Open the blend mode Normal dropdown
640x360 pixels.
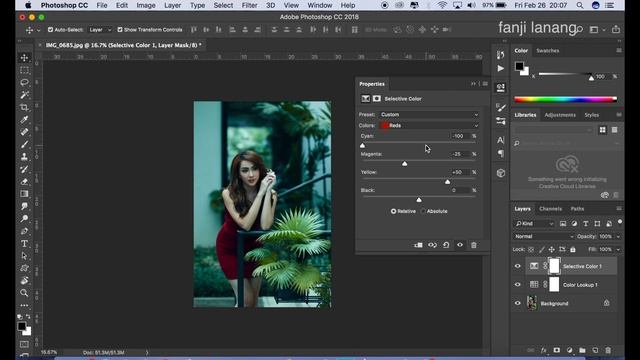pos(544,236)
